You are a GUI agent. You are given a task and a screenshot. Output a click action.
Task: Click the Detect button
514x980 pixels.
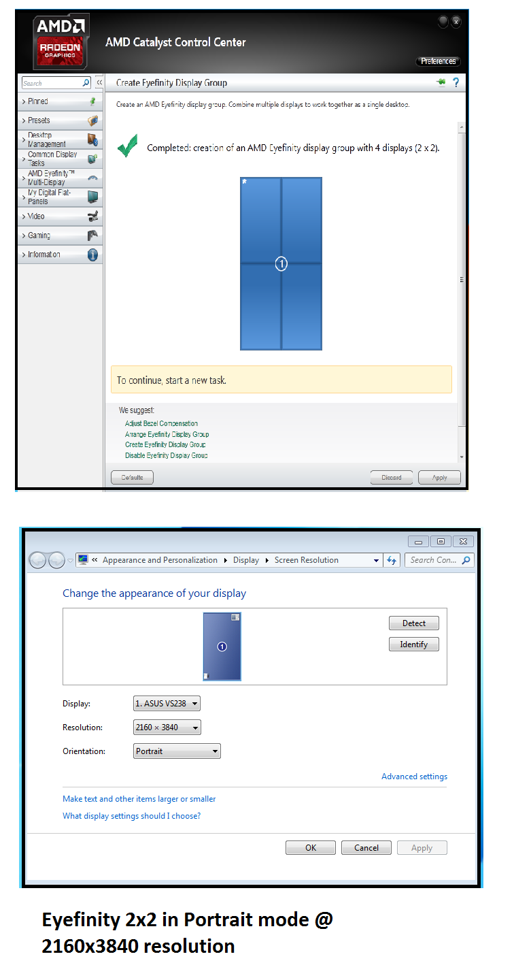coord(414,623)
